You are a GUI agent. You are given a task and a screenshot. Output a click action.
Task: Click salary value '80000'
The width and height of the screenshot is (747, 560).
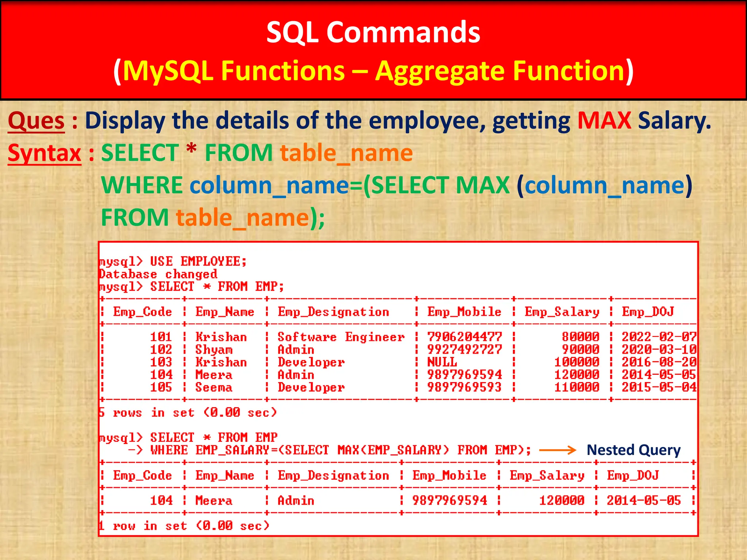pyautogui.click(x=581, y=337)
